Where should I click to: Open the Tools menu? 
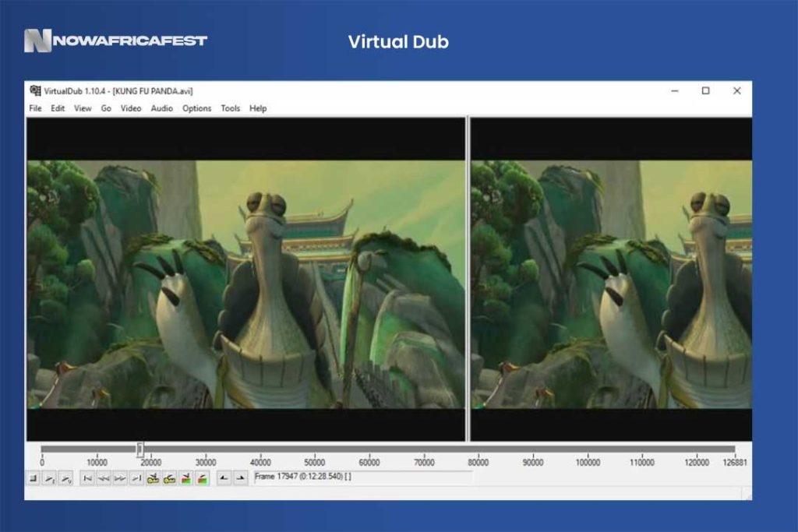pos(230,108)
